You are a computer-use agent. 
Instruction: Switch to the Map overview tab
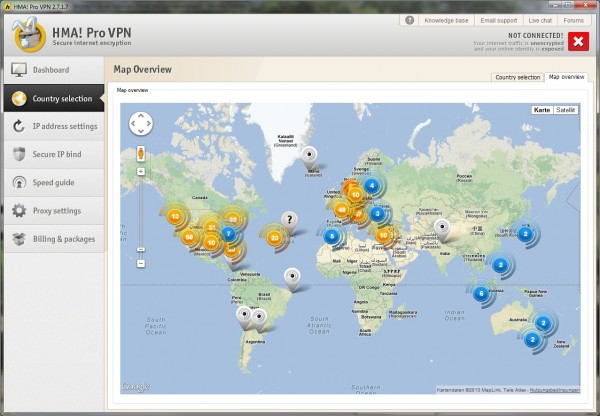pyautogui.click(x=566, y=77)
